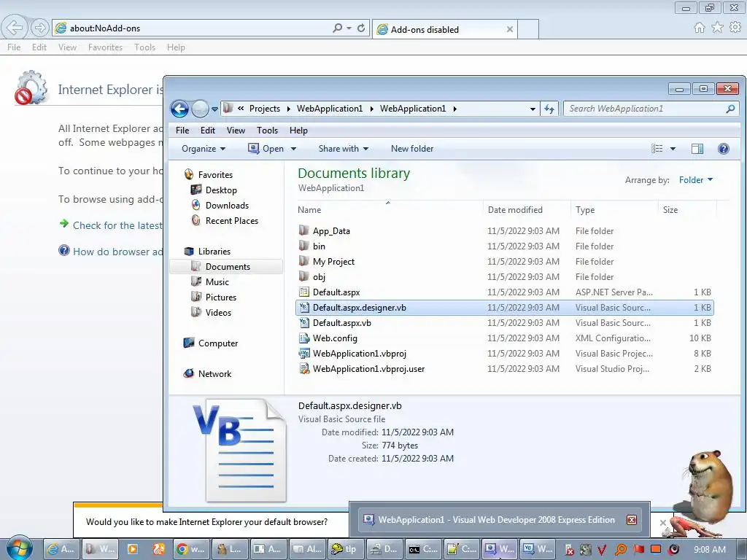Select Favorites in navigation pane
This screenshot has height=560, width=747.
point(215,175)
